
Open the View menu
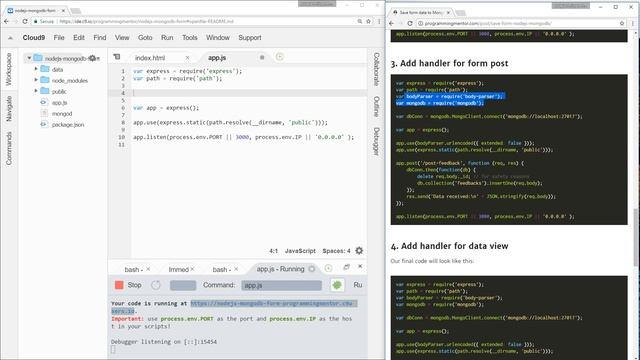point(122,38)
